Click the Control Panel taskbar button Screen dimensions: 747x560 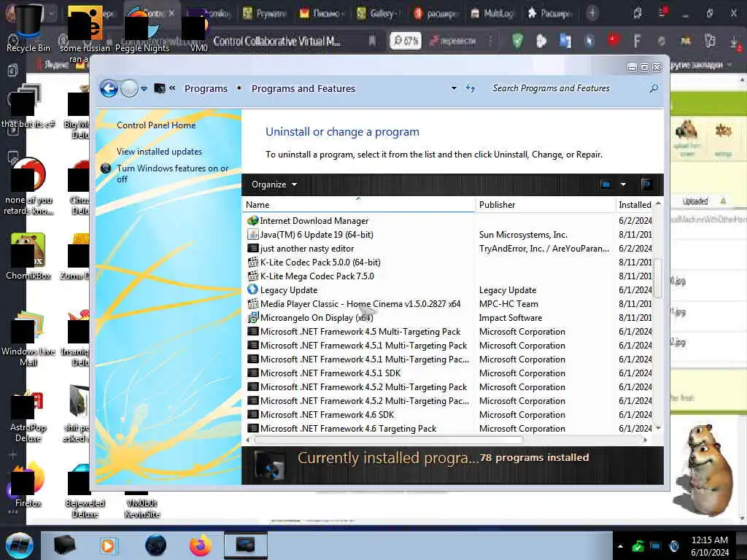pos(245,545)
